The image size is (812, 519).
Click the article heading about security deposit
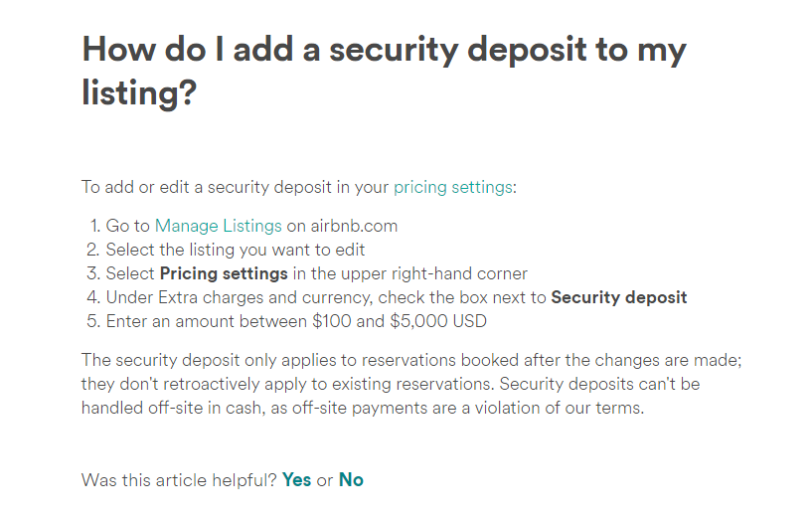(384, 72)
